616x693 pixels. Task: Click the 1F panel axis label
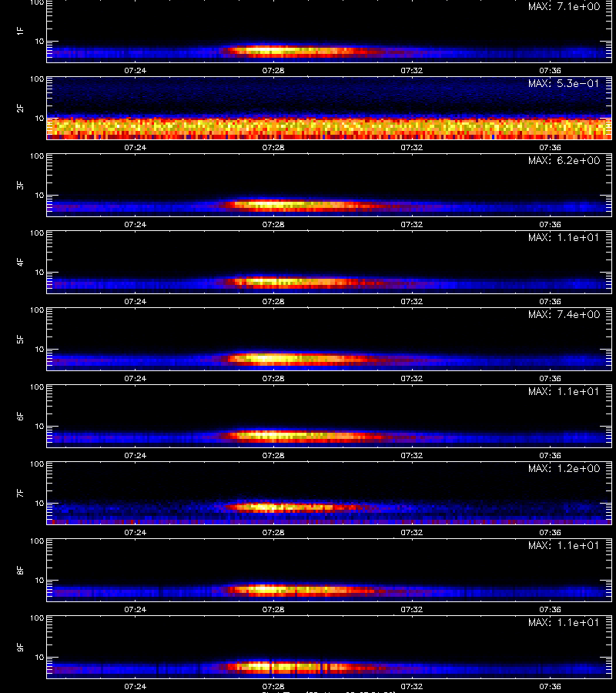click(20, 31)
